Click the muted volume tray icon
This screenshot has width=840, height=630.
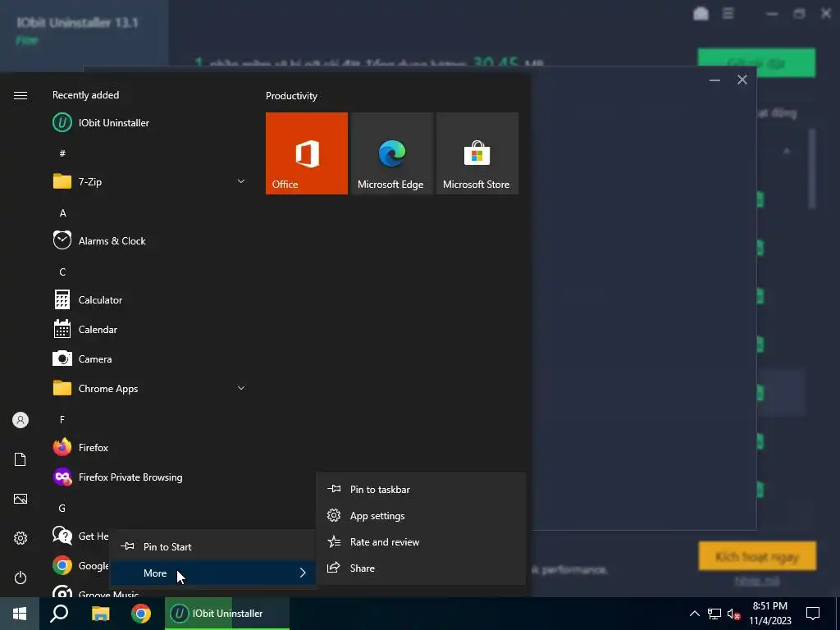(734, 614)
